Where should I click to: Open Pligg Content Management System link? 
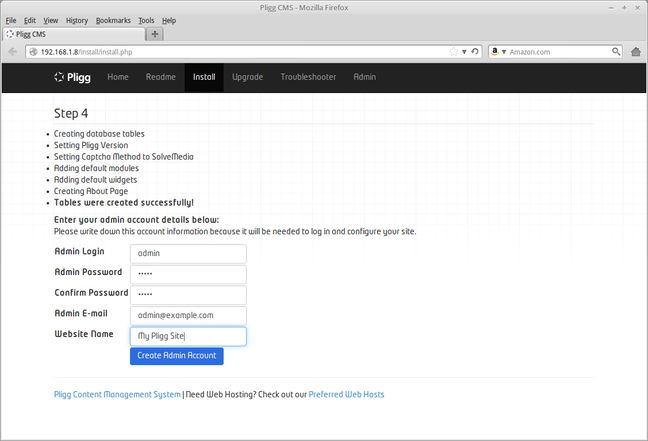117,394
